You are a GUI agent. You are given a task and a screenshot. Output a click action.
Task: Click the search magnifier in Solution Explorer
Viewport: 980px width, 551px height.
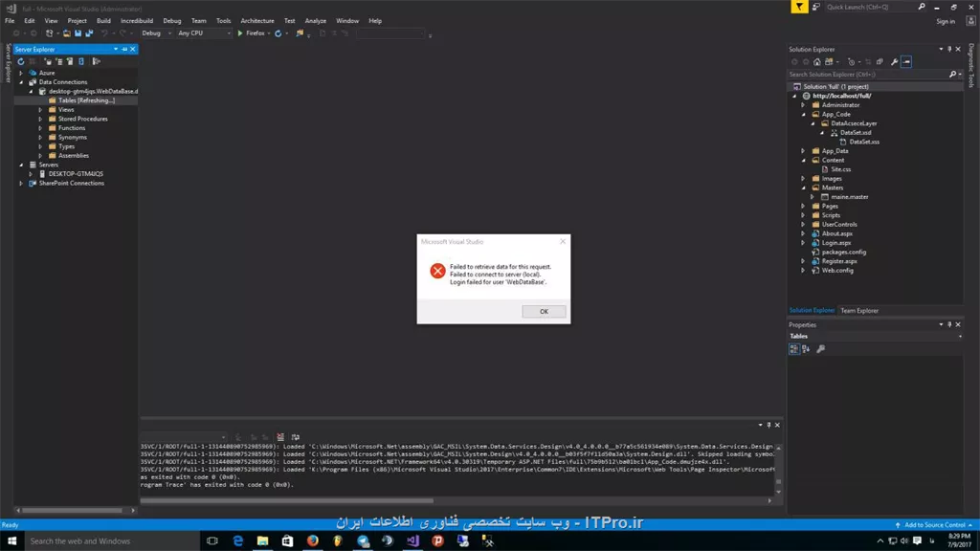(x=952, y=75)
